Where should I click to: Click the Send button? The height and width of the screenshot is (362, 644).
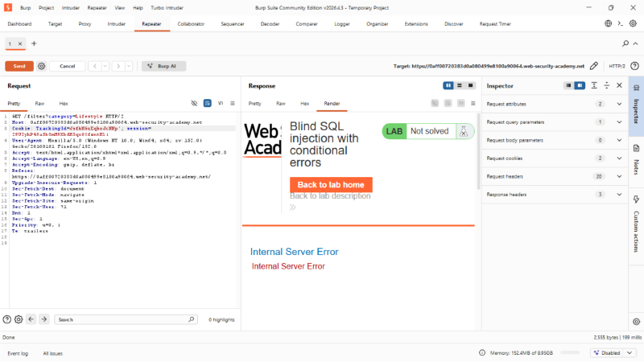19,66
